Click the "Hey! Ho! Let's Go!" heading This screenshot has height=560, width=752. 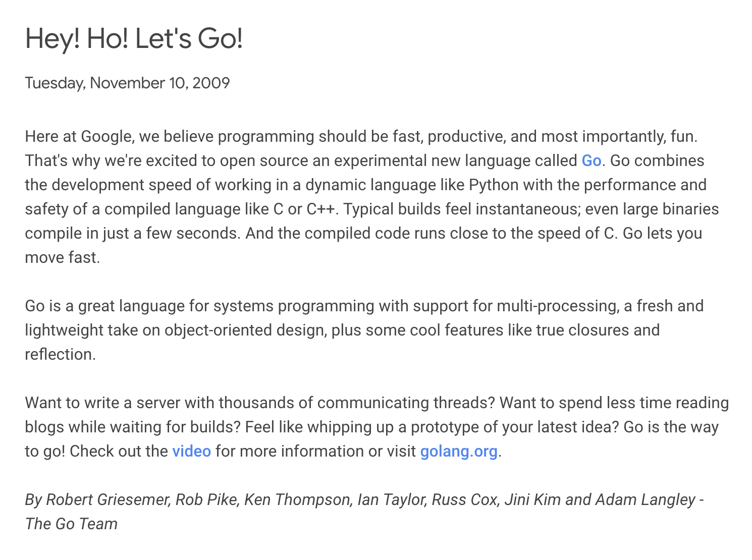click(x=134, y=38)
